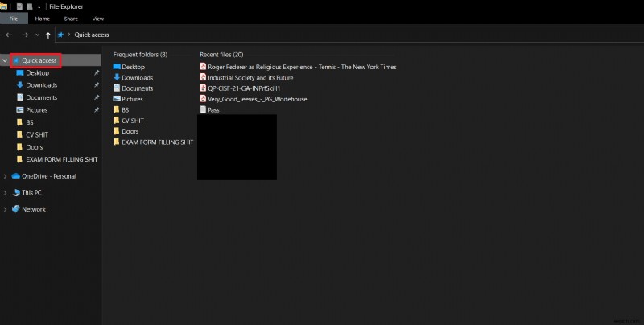Select Very_Good_Jeeves_-_PG_Wodehouse file name

(257, 99)
